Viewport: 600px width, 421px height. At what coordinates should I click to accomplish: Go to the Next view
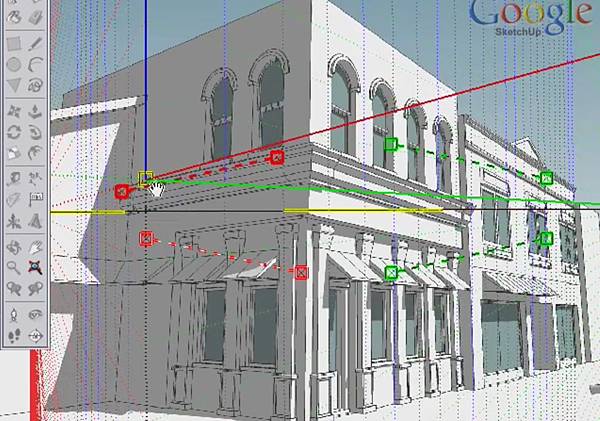point(35,289)
